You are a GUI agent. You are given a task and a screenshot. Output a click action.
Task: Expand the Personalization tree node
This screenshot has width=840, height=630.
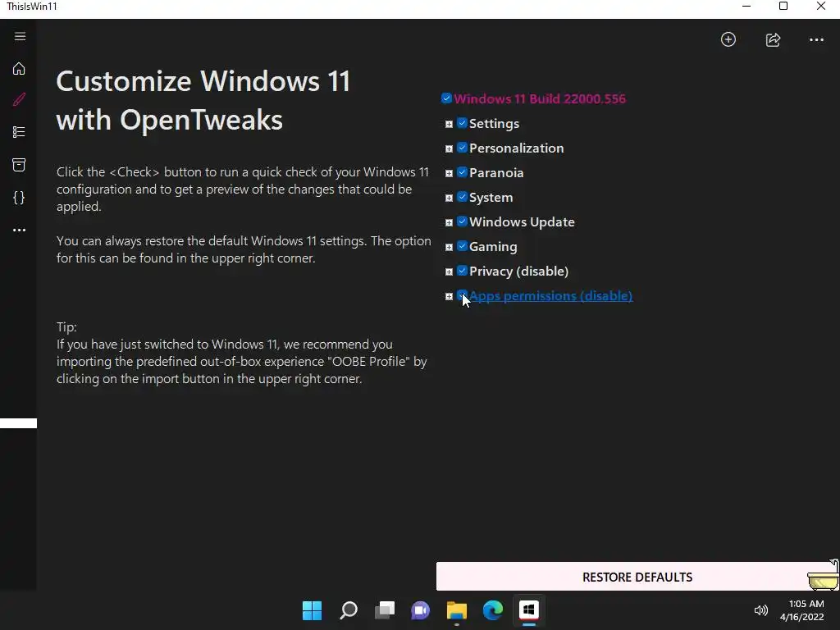[x=449, y=149]
